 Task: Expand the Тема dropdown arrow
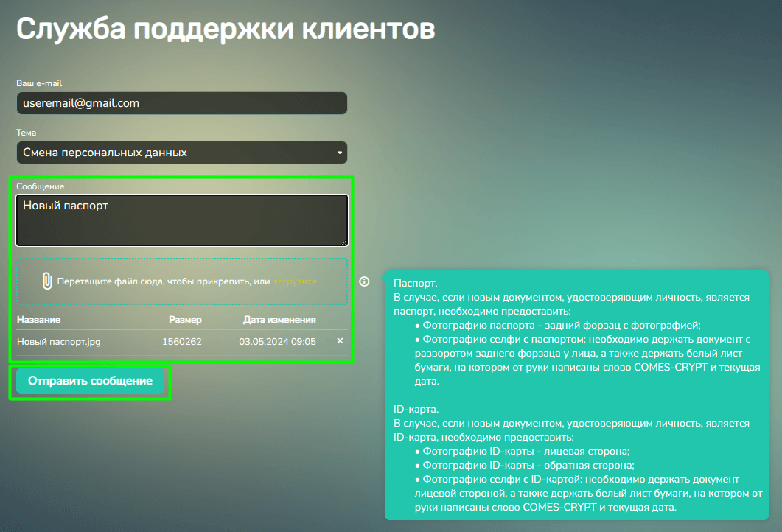tap(339, 153)
